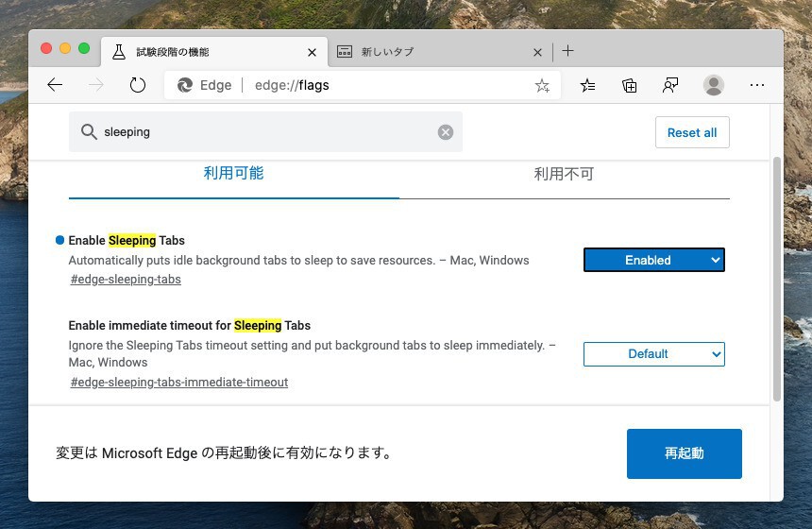Click the page vertical scrollbar
Image resolution: width=812 pixels, height=529 pixels.
pyautogui.click(x=777, y=274)
